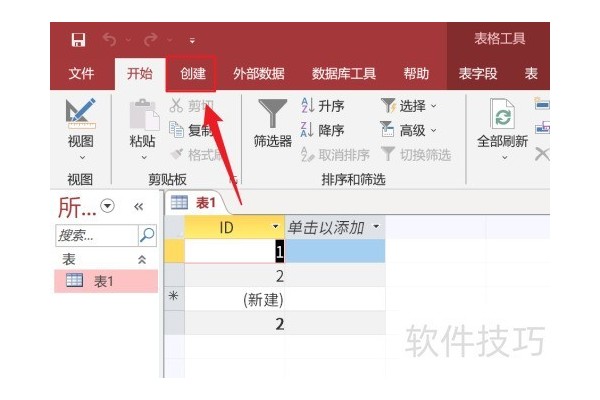Click 取消排序 to remove sort
Image resolution: width=600 pixels, height=400 pixels.
(335, 155)
